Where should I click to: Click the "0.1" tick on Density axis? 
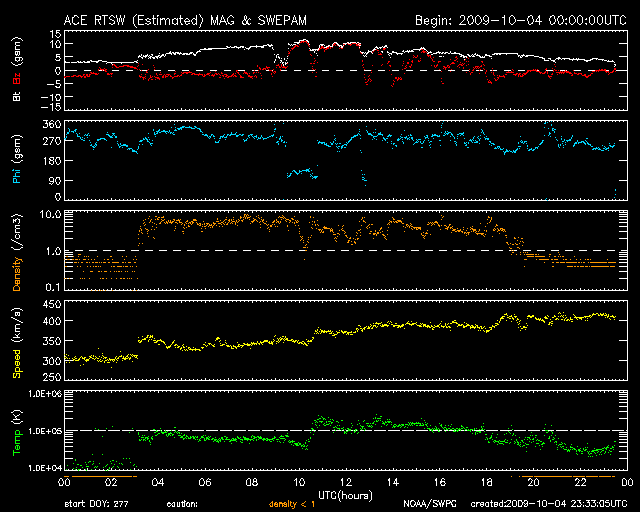tap(53, 287)
